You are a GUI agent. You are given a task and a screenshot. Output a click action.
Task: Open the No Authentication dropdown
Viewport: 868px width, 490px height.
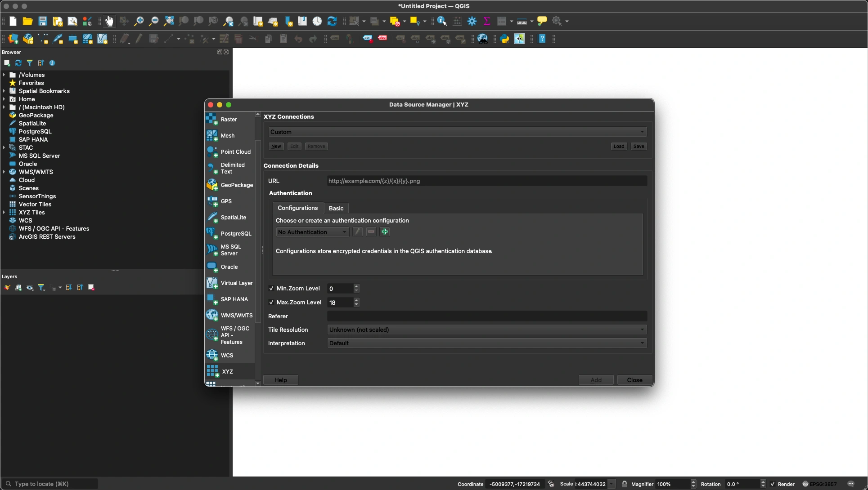312,232
